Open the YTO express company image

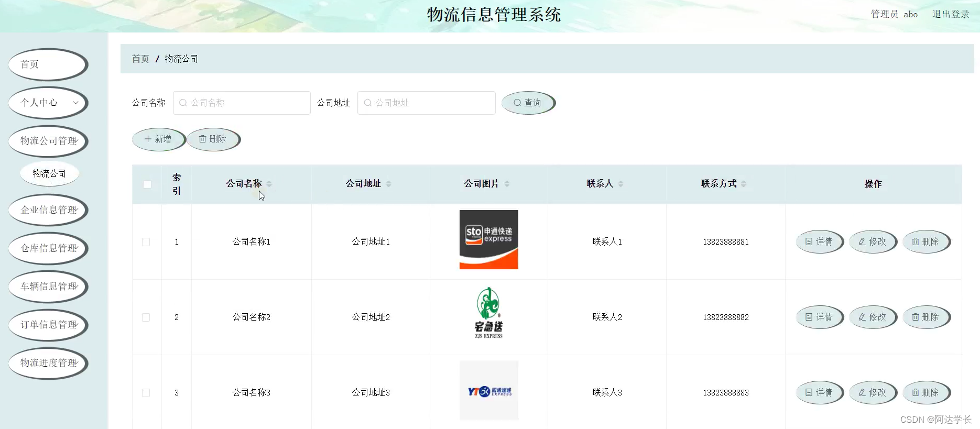point(489,390)
